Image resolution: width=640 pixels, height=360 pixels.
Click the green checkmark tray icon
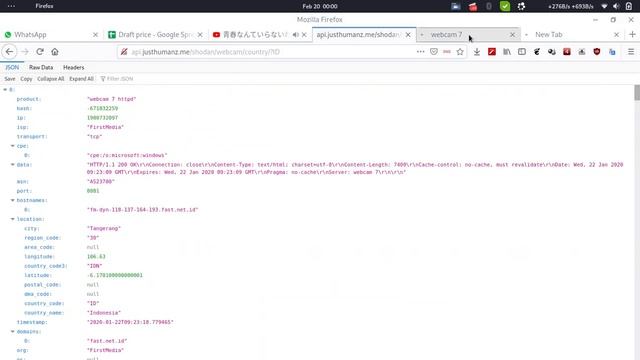point(505,6)
